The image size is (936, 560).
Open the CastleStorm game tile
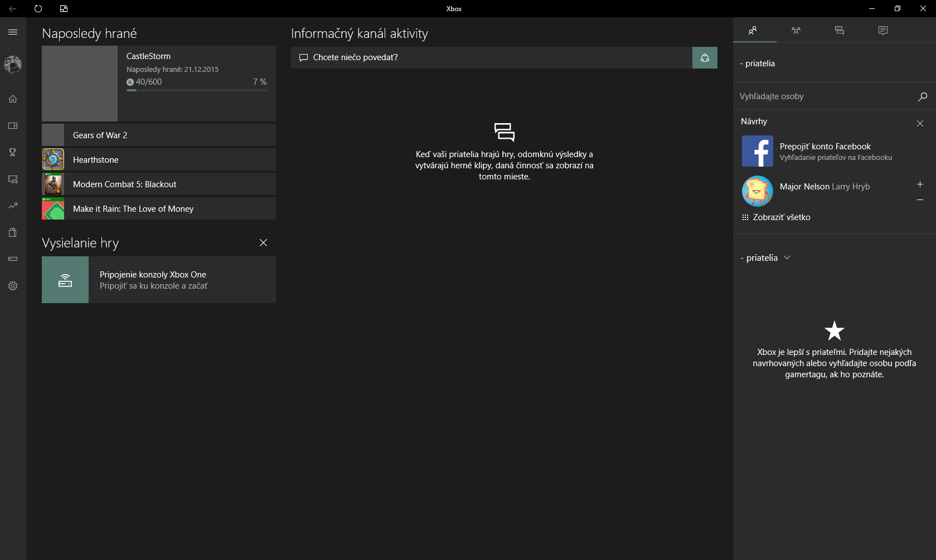pos(159,84)
